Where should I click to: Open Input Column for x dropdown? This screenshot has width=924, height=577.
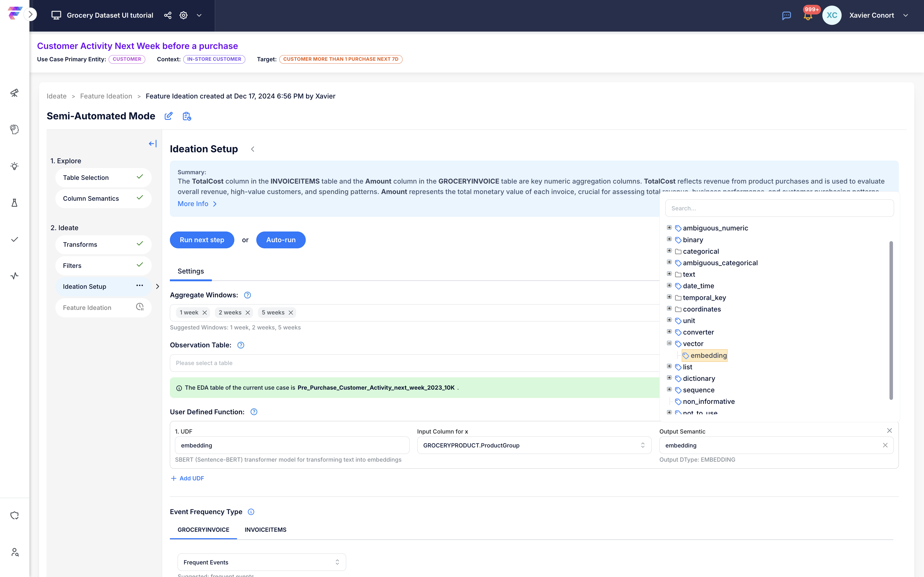[x=534, y=445]
